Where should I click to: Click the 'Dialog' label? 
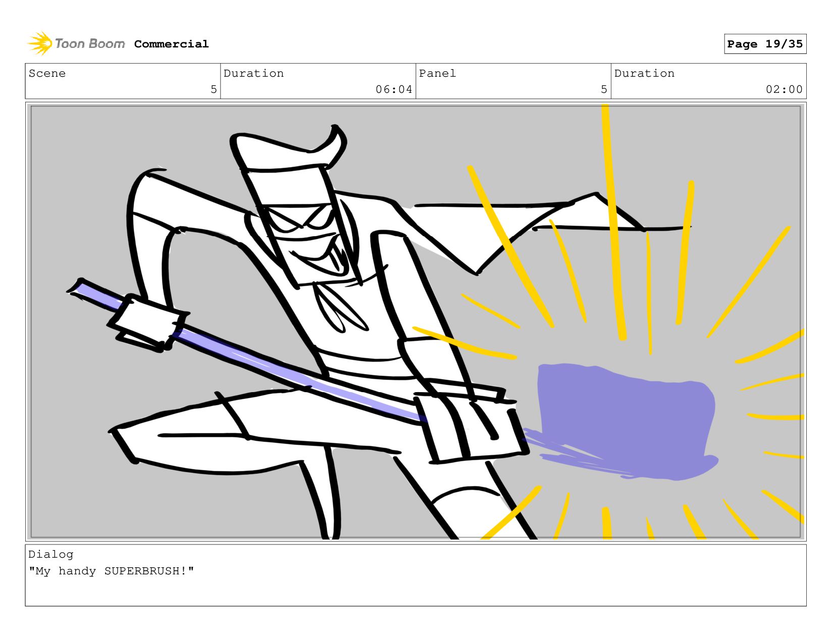click(50, 554)
